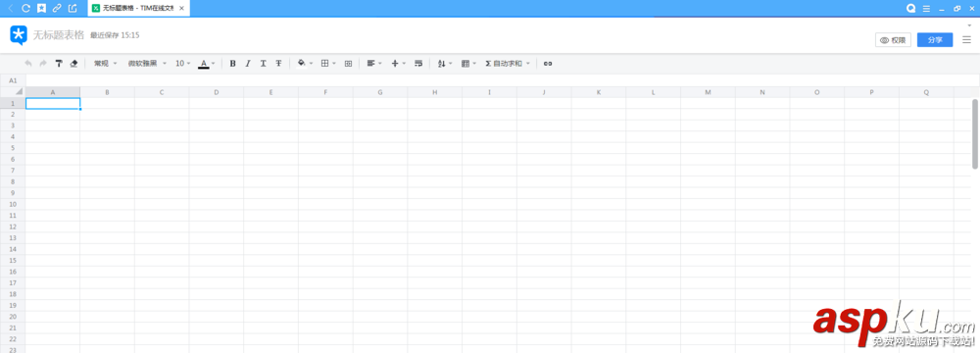Toggle underline formatting
This screenshot has height=353, width=980.
point(263,63)
